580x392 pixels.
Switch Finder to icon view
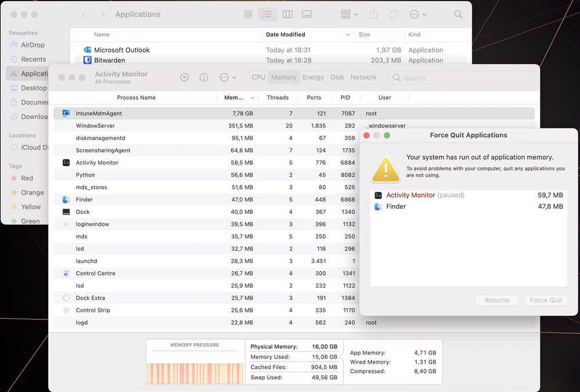(x=248, y=15)
